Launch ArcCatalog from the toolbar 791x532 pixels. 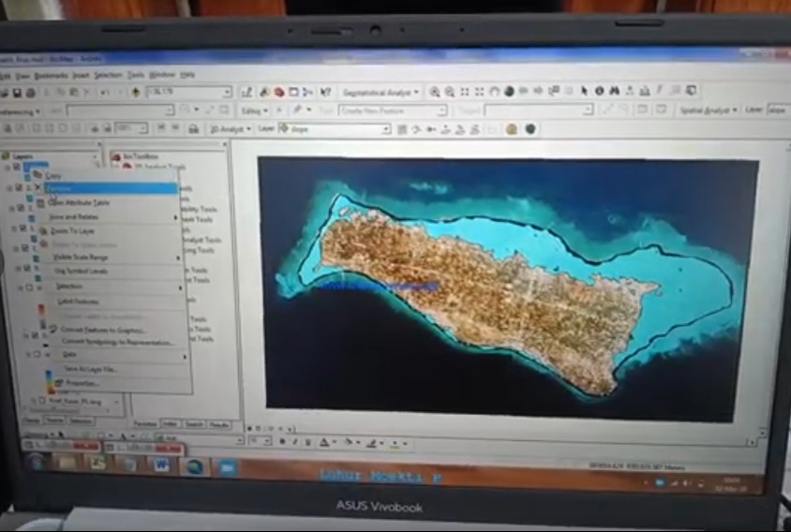[x=264, y=92]
